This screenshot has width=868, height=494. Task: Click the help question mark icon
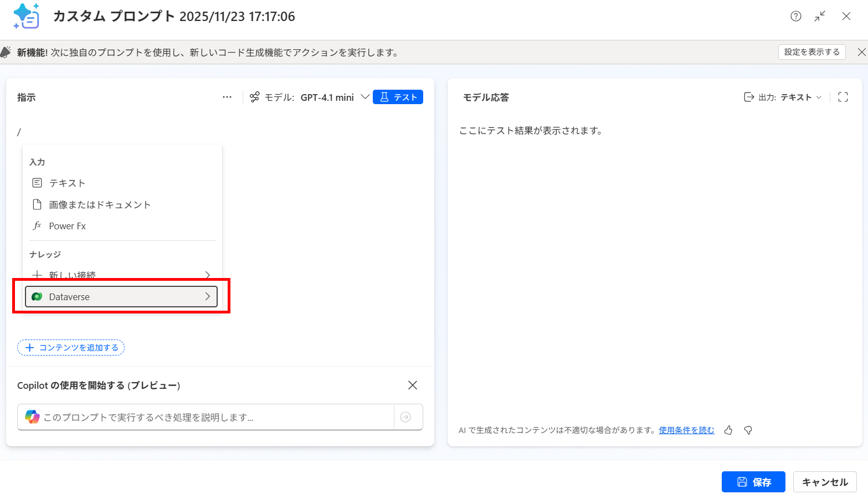coord(796,16)
